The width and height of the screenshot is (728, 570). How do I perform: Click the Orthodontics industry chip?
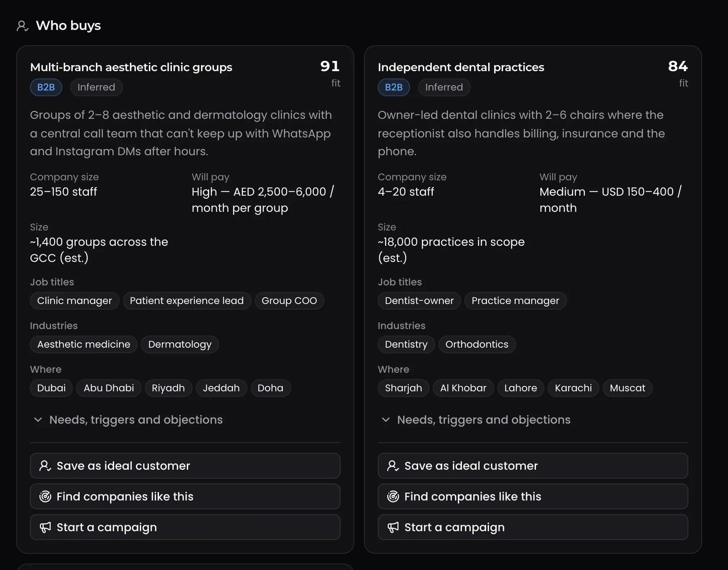coord(477,344)
